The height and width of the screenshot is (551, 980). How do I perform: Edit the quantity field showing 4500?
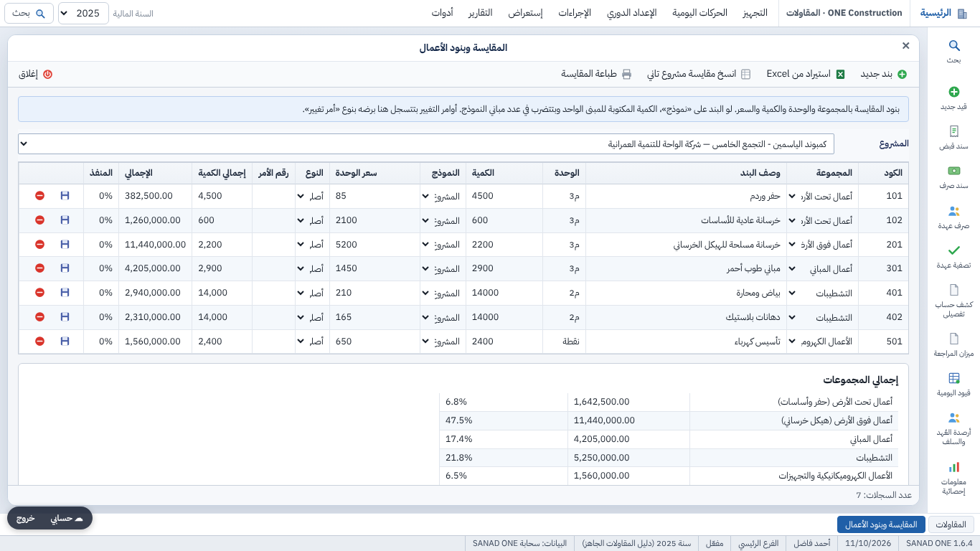(504, 196)
